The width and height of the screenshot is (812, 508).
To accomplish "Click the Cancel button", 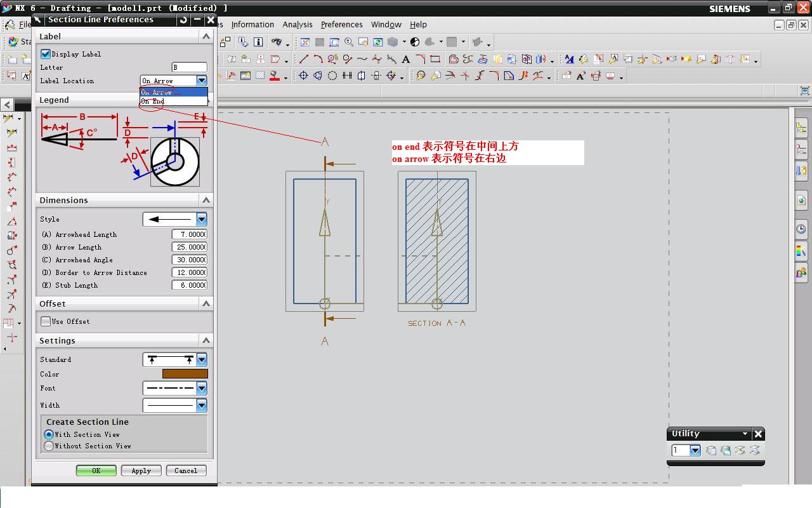I will tap(186, 471).
